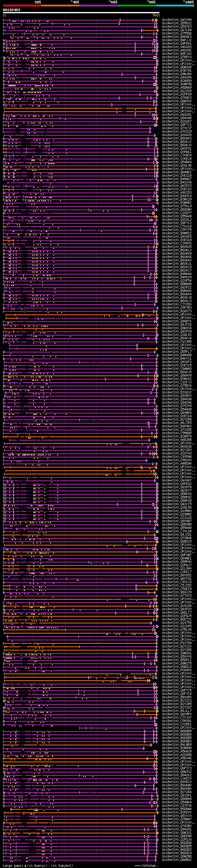This screenshot has width=197, height=868.
Task: Click the UniRef100_Q7SC37 label
Action: coord(177,128)
